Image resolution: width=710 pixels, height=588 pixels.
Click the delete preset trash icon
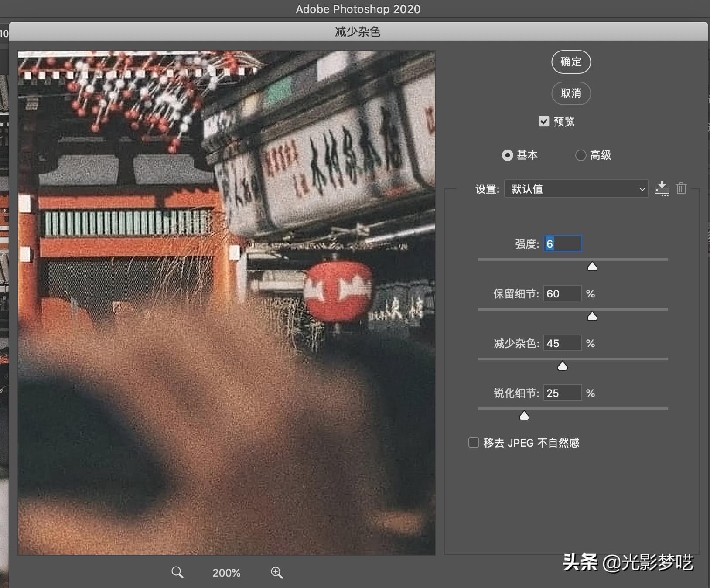681,189
